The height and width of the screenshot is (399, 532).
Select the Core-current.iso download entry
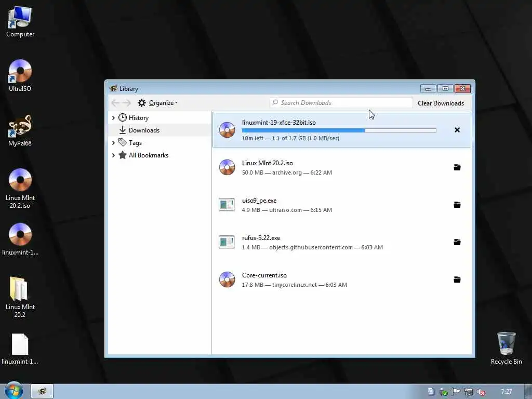tap(342, 280)
